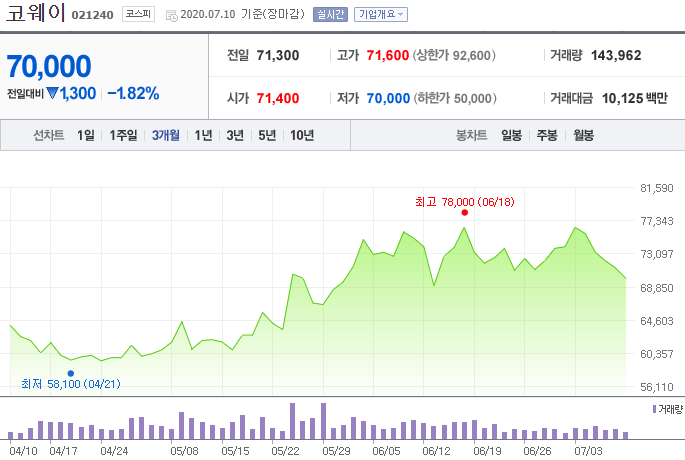Click the down arrow next to 1,300
685x460 pixels.
[52, 93]
